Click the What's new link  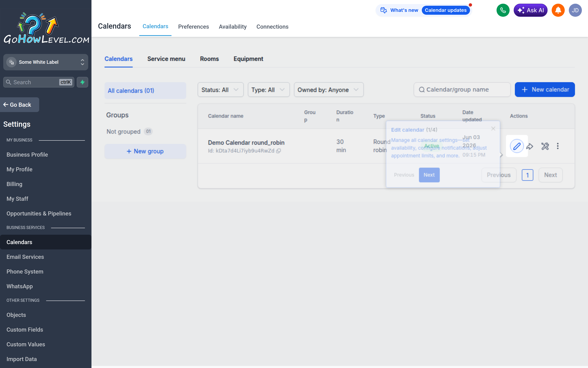404,10
